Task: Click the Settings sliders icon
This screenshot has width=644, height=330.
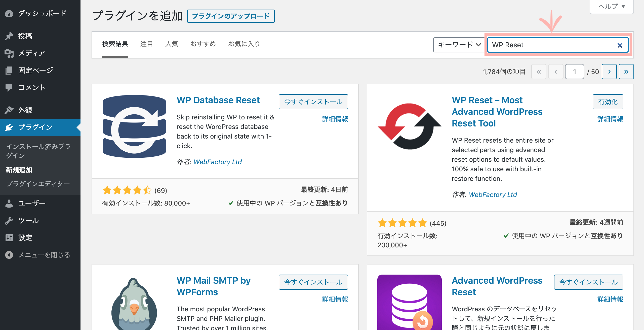Action: [x=9, y=238]
